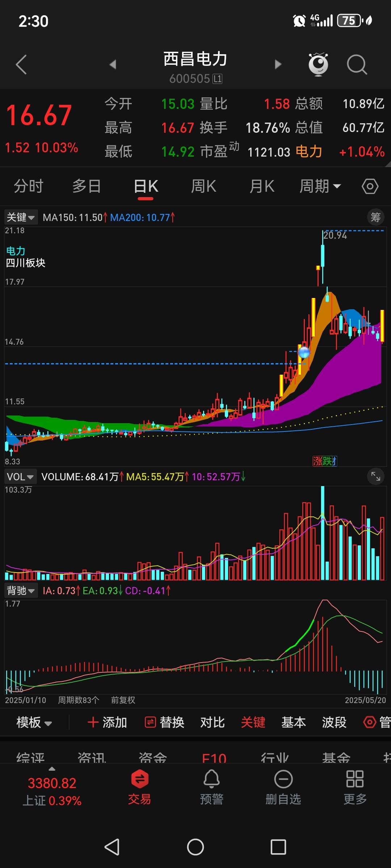This screenshot has height=868, width=391.
Task: Open the search magnifier icon
Action: click(x=357, y=65)
